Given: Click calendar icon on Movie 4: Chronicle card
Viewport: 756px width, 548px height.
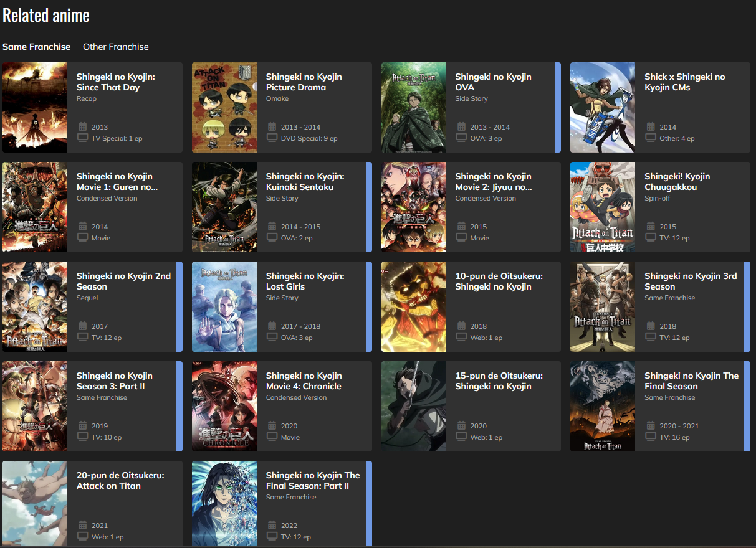Looking at the screenshot, I should click(272, 425).
